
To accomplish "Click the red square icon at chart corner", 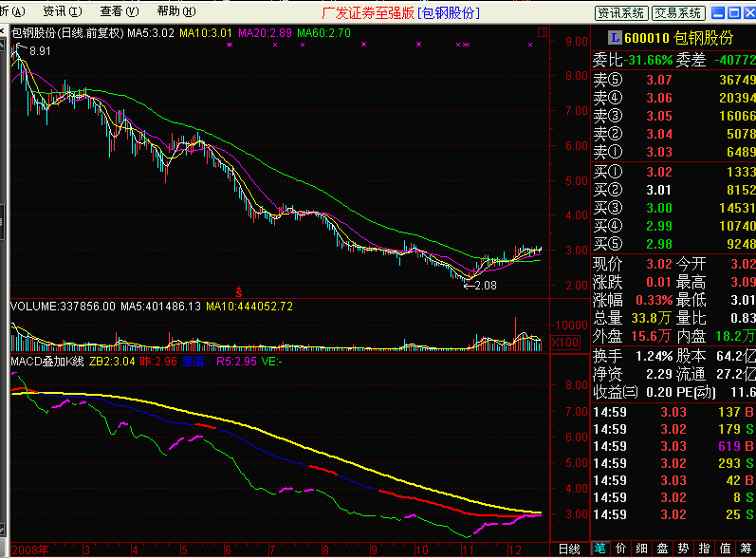I will (x=543, y=32).
